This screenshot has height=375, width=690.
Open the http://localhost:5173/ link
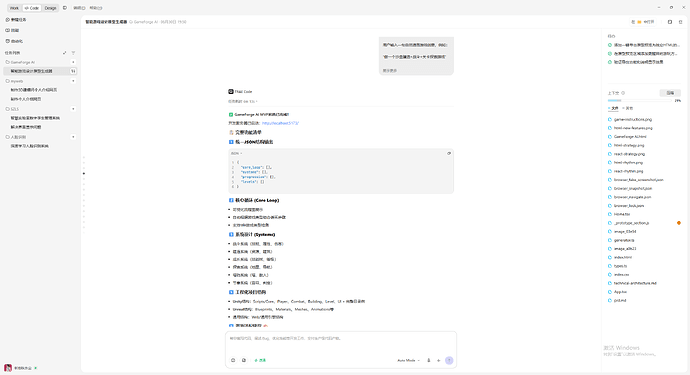(x=280, y=123)
